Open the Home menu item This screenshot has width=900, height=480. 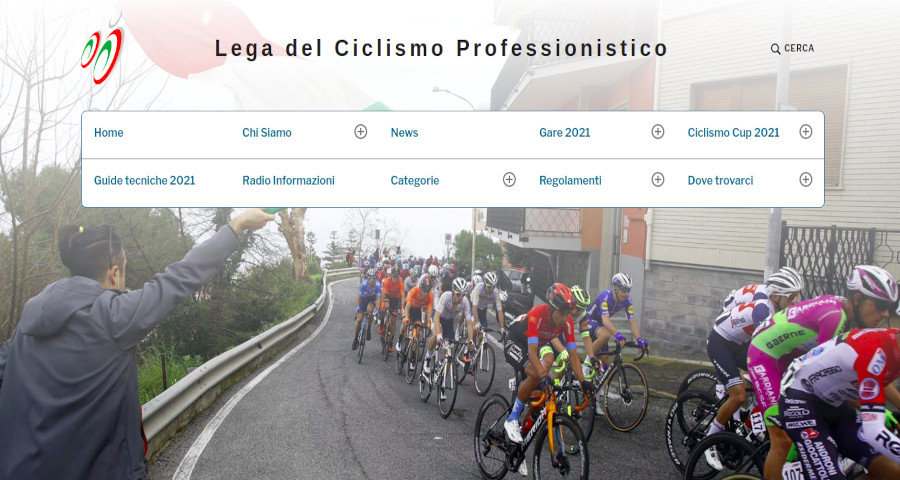[108, 133]
